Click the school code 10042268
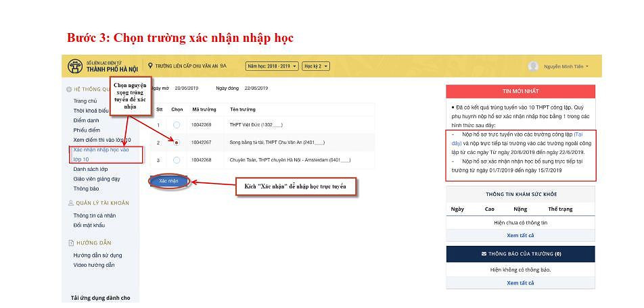Screen dimensions: 644x308 coord(202,160)
